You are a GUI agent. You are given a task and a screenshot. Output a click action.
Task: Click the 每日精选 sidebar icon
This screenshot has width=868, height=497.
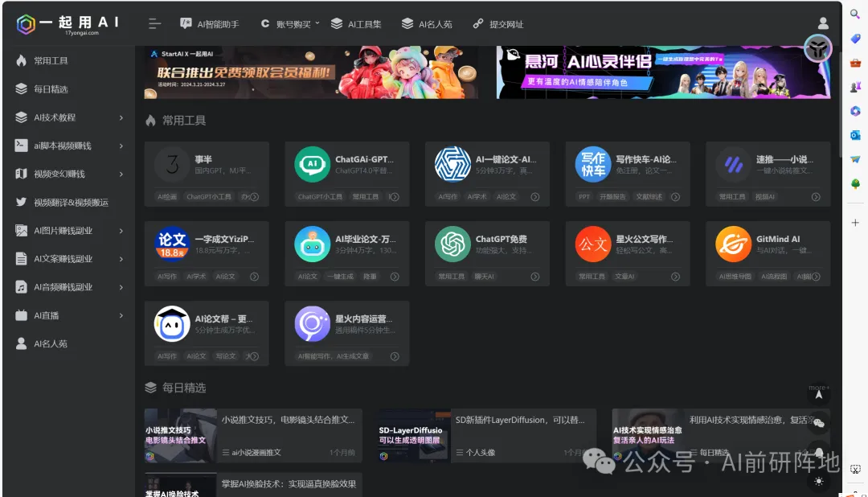(x=19, y=88)
